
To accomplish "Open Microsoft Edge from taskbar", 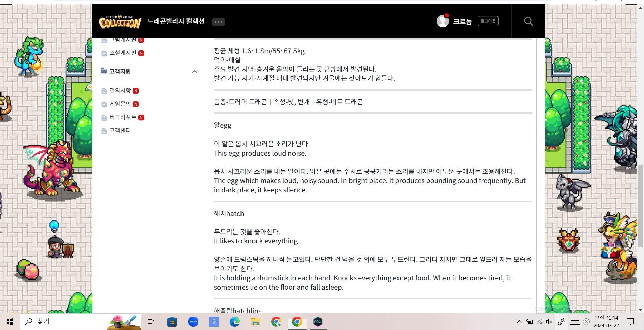I will click(x=234, y=322).
